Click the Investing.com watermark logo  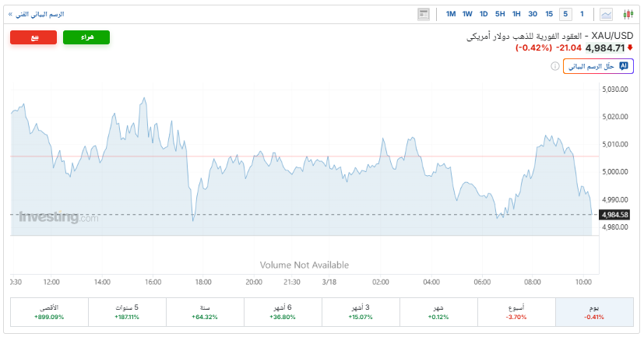click(x=58, y=218)
